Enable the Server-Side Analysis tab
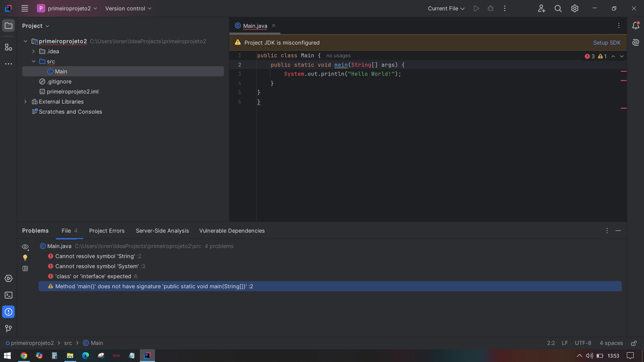Image resolution: width=644 pixels, height=362 pixels. click(x=162, y=231)
